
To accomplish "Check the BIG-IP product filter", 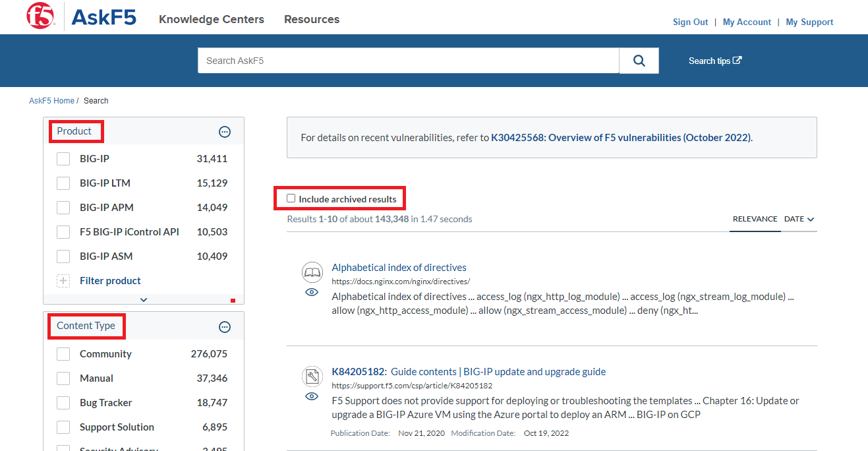I will [x=63, y=159].
